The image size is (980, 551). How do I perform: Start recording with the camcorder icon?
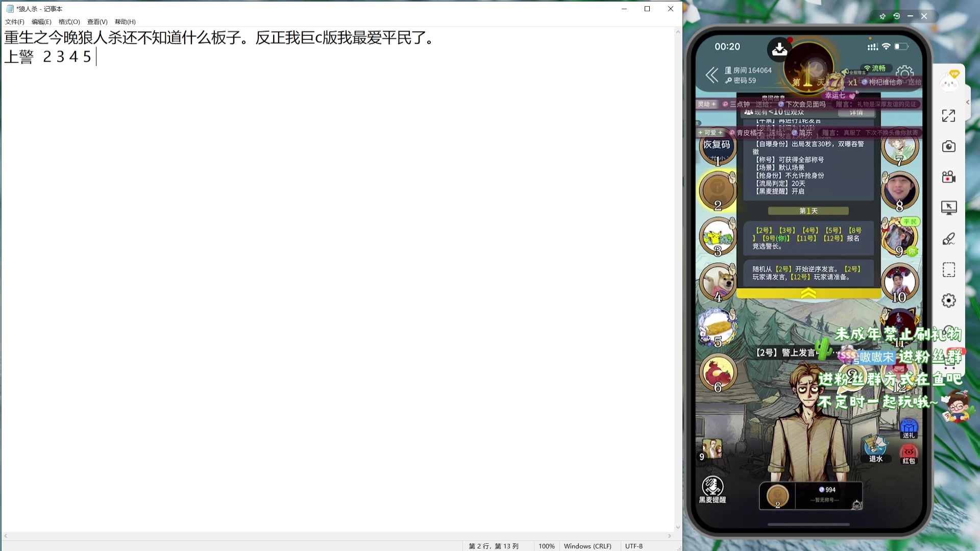click(x=948, y=177)
